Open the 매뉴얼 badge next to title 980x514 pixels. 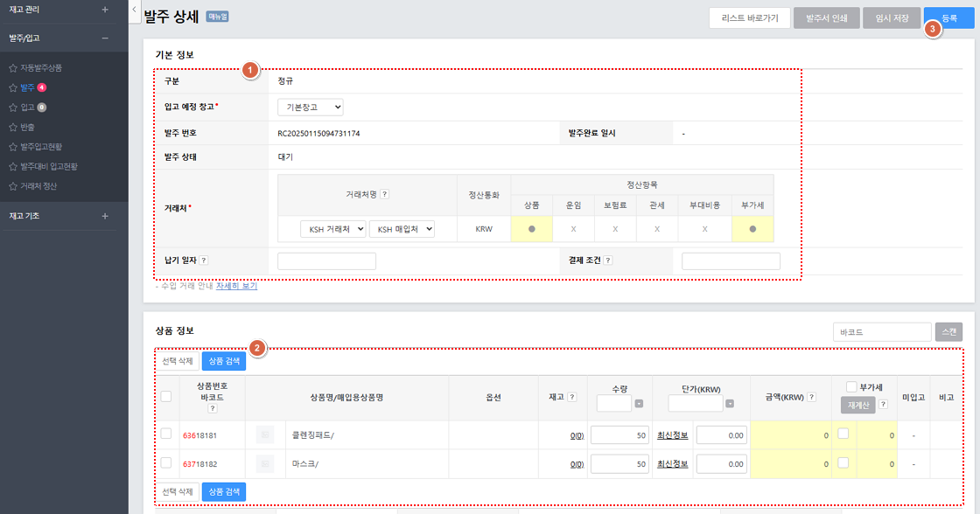[x=218, y=17]
